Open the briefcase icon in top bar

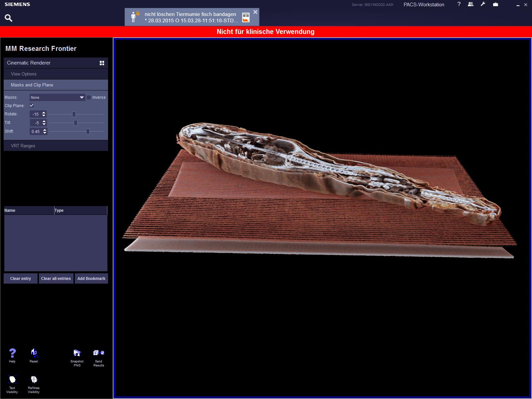[495, 4]
